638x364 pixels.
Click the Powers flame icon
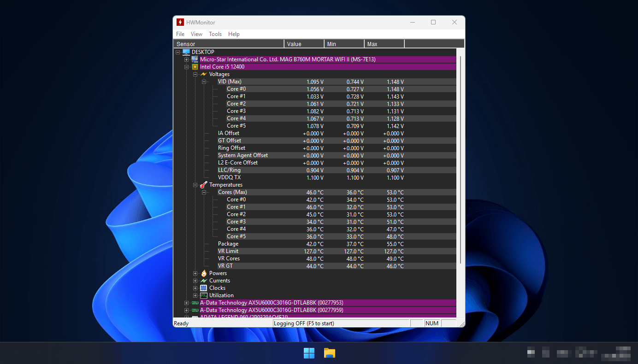click(x=203, y=273)
